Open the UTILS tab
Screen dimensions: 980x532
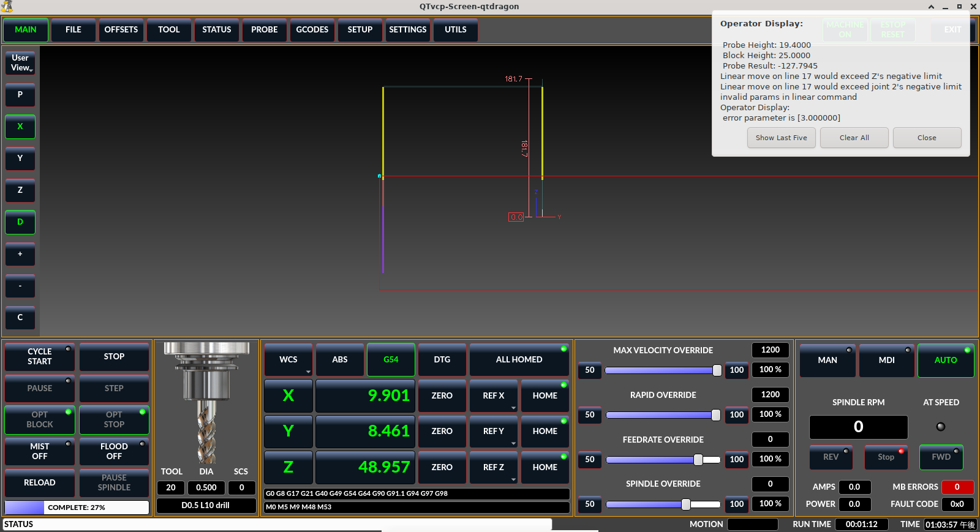coord(456,30)
